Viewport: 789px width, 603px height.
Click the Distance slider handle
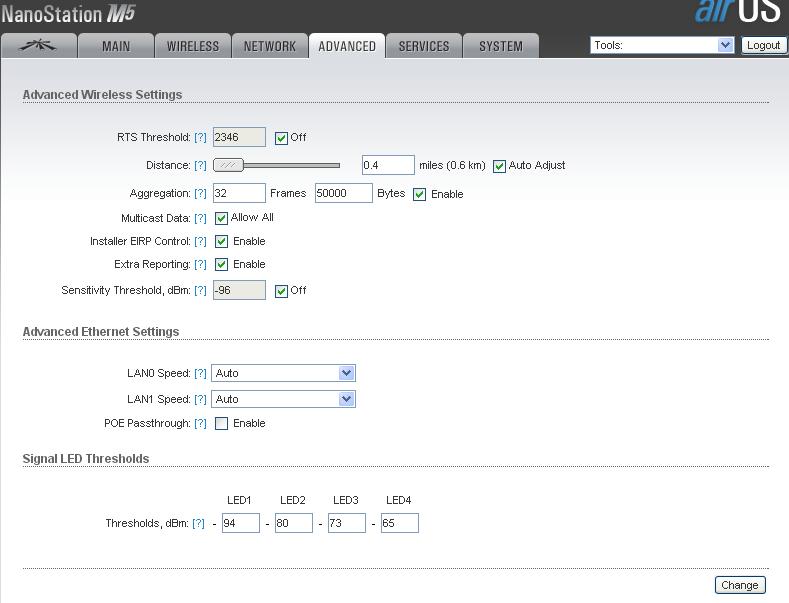click(229, 165)
